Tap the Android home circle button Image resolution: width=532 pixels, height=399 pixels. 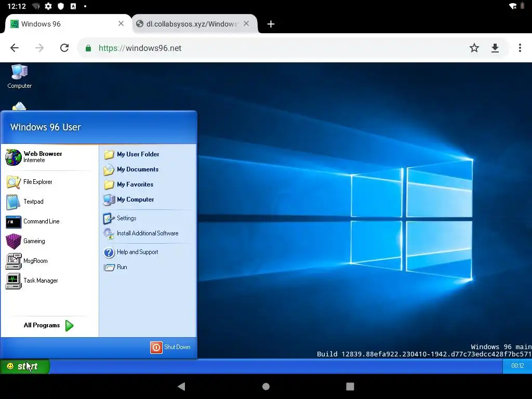(266, 387)
